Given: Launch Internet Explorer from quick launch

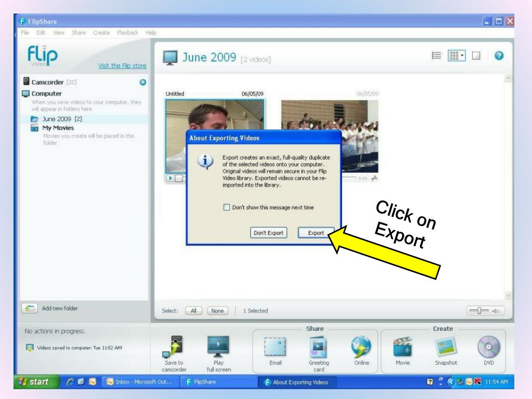Looking at the screenshot, I should [70, 382].
